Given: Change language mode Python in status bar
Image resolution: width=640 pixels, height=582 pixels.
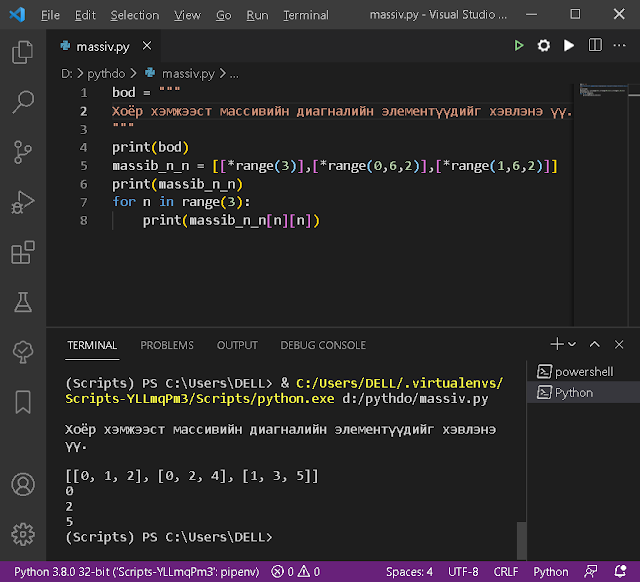Looking at the screenshot, I should [551, 572].
